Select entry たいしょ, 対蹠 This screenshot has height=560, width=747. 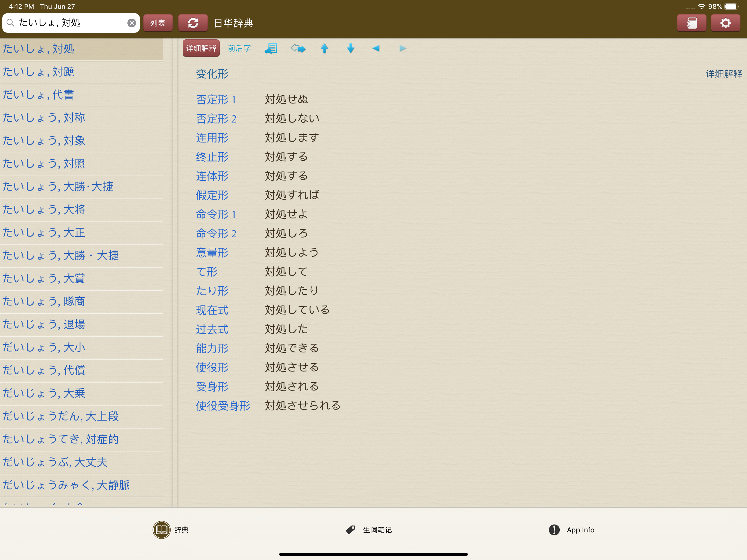(81, 72)
